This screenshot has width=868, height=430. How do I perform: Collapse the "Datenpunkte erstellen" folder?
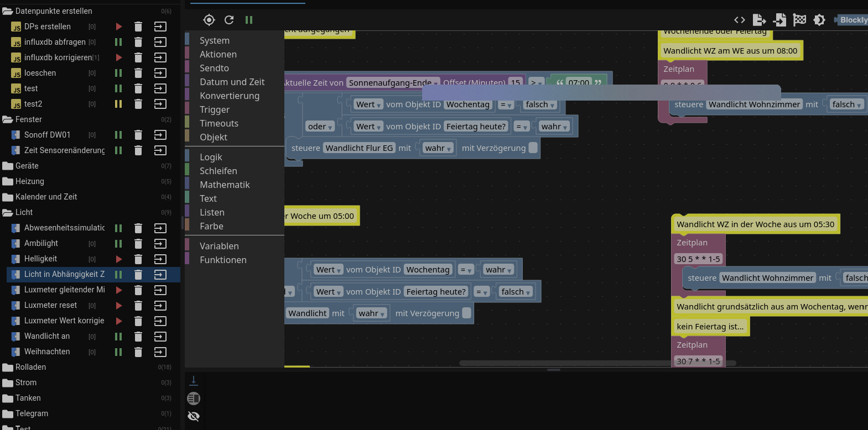(8, 11)
